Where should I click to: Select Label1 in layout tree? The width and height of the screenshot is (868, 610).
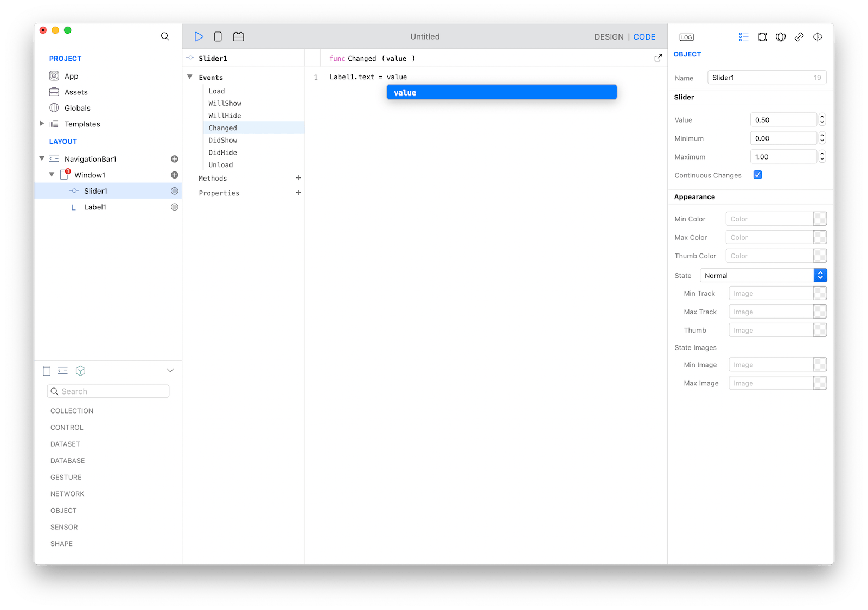95,207
